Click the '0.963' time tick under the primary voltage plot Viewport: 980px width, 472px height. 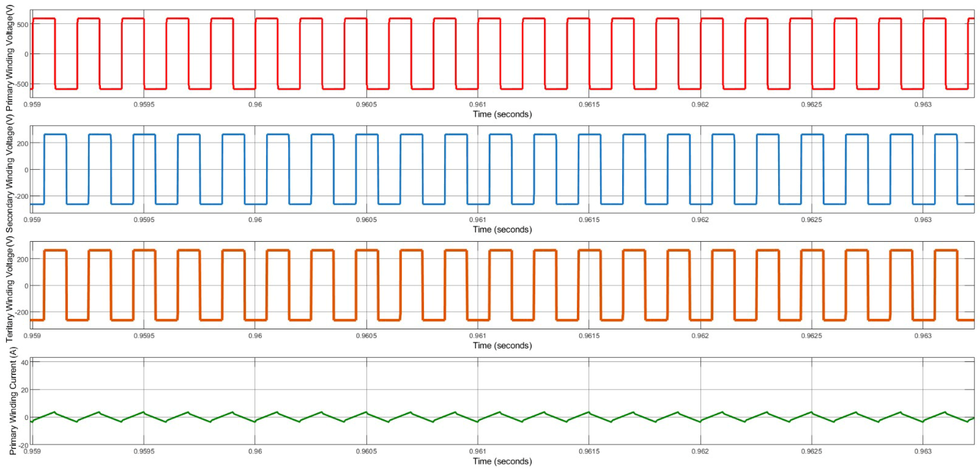coord(922,104)
